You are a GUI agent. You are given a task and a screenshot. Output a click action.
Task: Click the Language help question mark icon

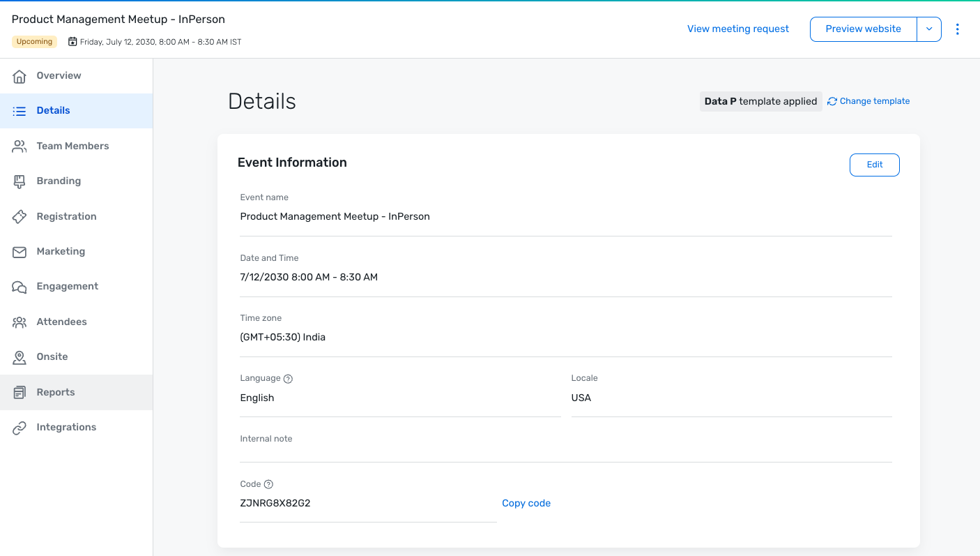(x=288, y=379)
